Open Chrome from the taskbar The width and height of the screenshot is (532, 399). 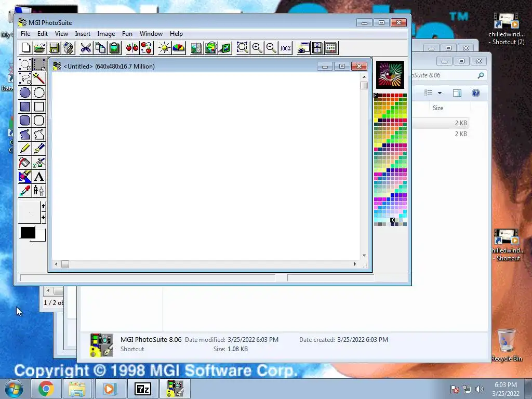pos(46,389)
